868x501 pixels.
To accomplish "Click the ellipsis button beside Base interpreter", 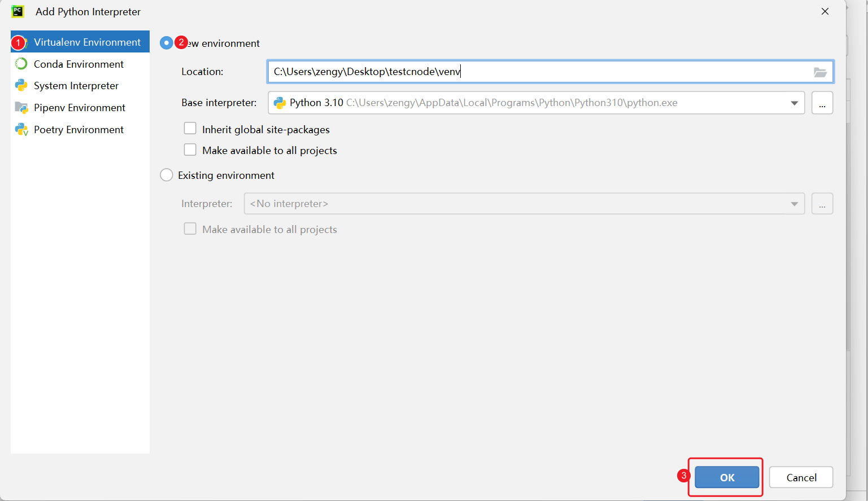I will tap(822, 103).
